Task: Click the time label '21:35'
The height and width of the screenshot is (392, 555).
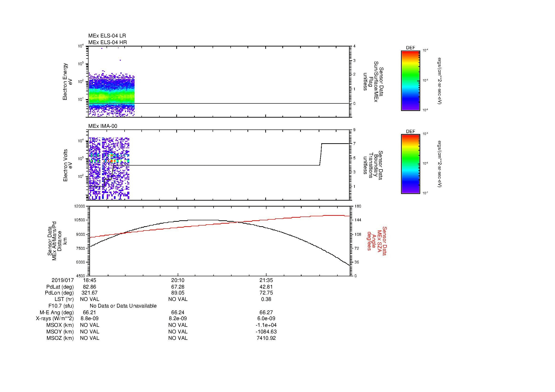Action: [266, 280]
